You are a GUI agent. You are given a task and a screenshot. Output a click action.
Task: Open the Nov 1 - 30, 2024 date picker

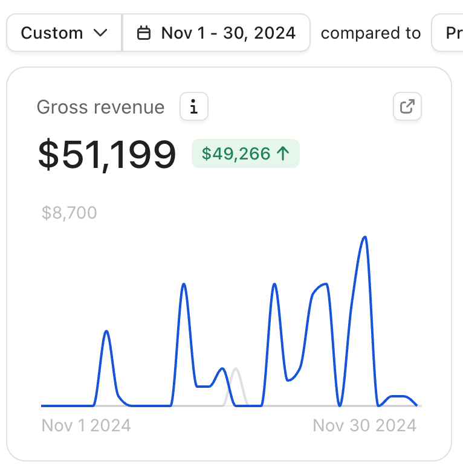(216, 33)
